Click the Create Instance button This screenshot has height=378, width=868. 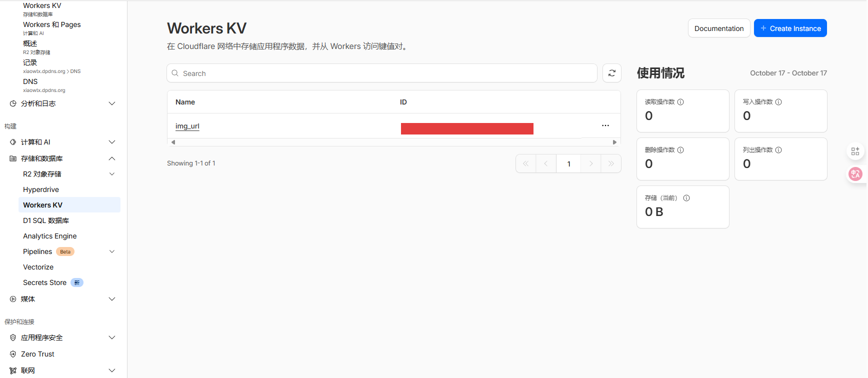click(790, 28)
